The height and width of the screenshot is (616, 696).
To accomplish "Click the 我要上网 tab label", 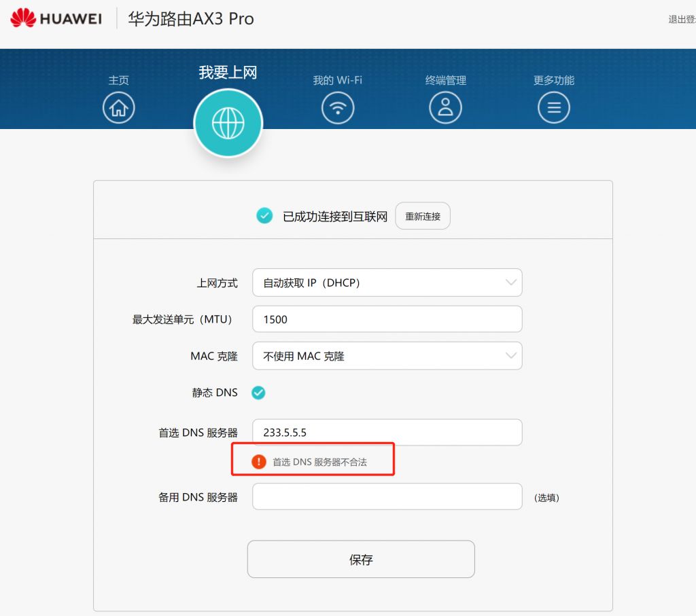I will pyautogui.click(x=228, y=72).
